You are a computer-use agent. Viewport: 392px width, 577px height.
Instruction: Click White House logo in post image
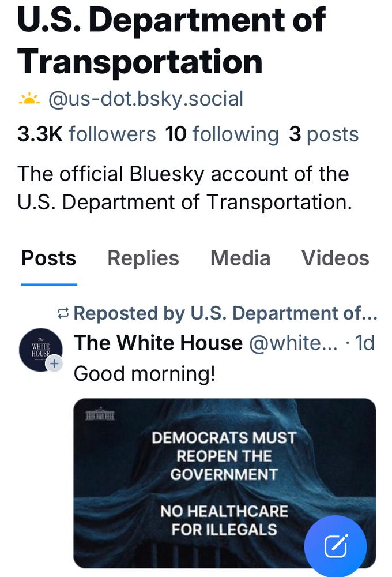100,414
